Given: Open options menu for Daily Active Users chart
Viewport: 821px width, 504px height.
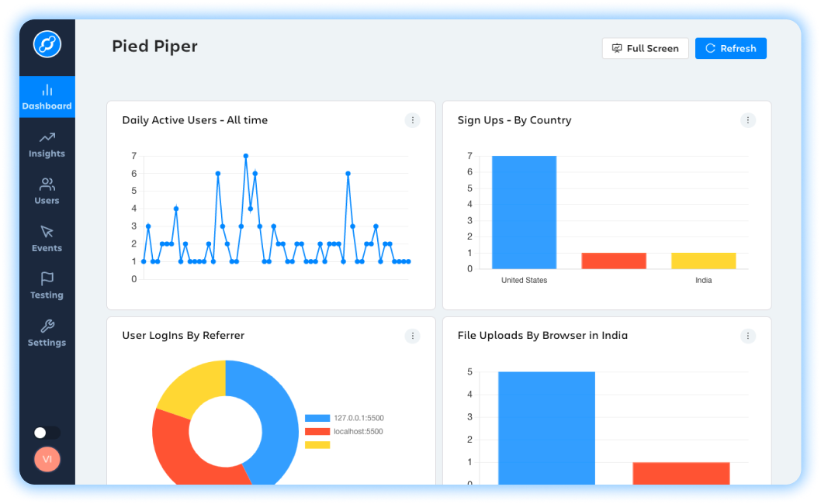Looking at the screenshot, I should click(413, 120).
